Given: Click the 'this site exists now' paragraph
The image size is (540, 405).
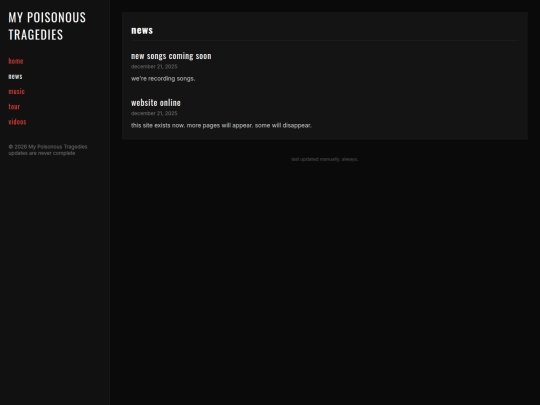Looking at the screenshot, I should (221, 125).
